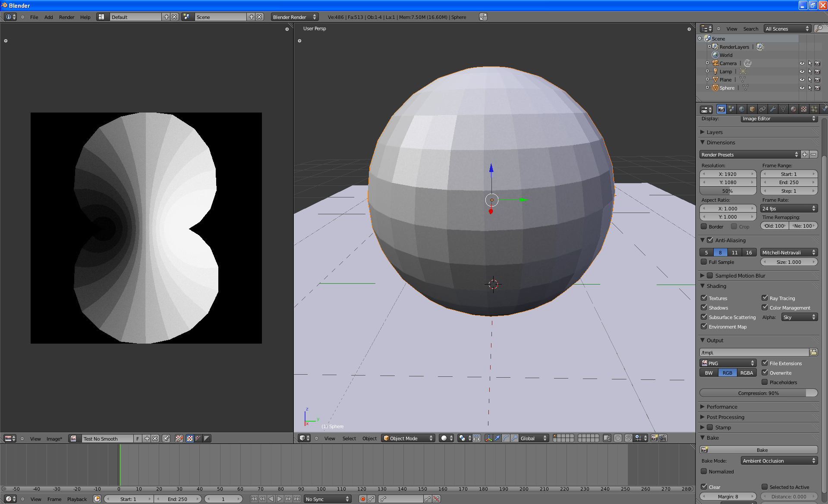
Task: Open the Object Data tab triangle icon
Action: 783,109
